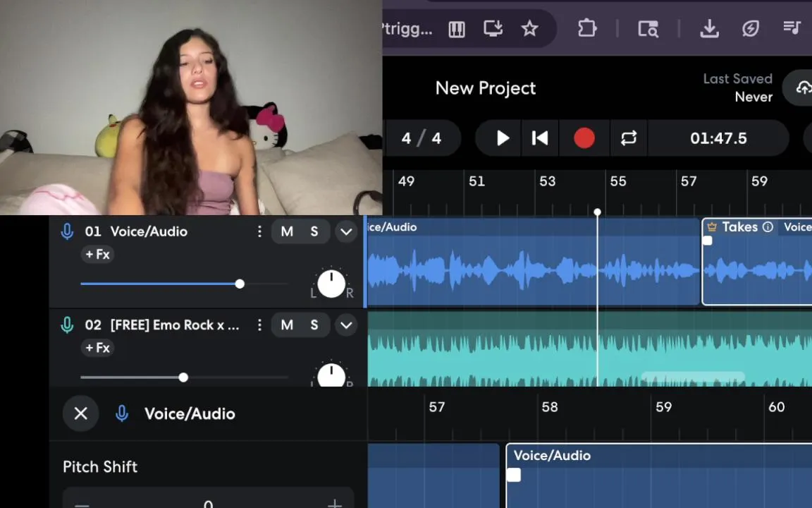812x508 pixels.
Task: Click bar 49 on the timeline ruler
Action: pyautogui.click(x=406, y=181)
